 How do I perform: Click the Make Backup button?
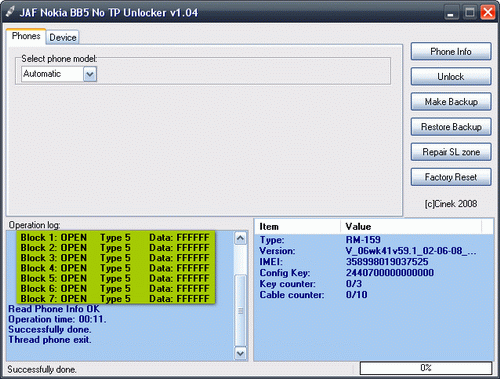coord(451,102)
